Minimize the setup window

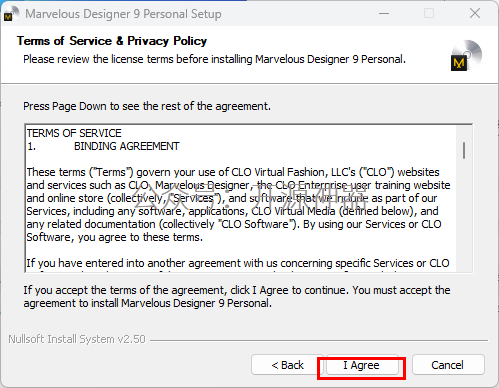(384, 14)
